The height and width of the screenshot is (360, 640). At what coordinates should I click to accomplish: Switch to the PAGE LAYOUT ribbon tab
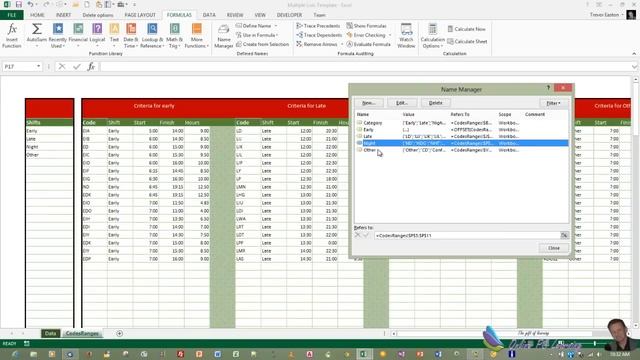coord(140,15)
